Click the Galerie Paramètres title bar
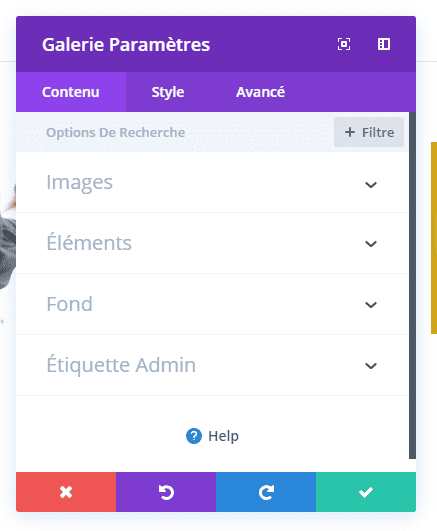This screenshot has width=437, height=531. (x=216, y=44)
